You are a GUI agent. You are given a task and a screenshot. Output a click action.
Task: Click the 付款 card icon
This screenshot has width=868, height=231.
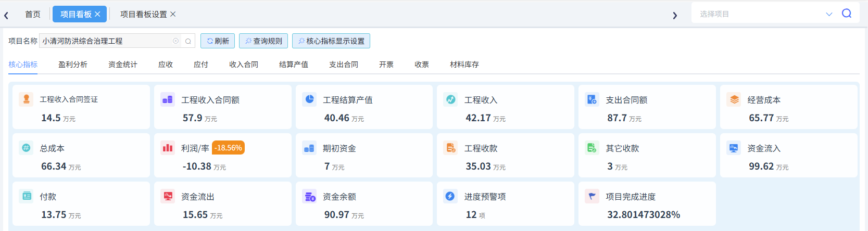[26, 196]
